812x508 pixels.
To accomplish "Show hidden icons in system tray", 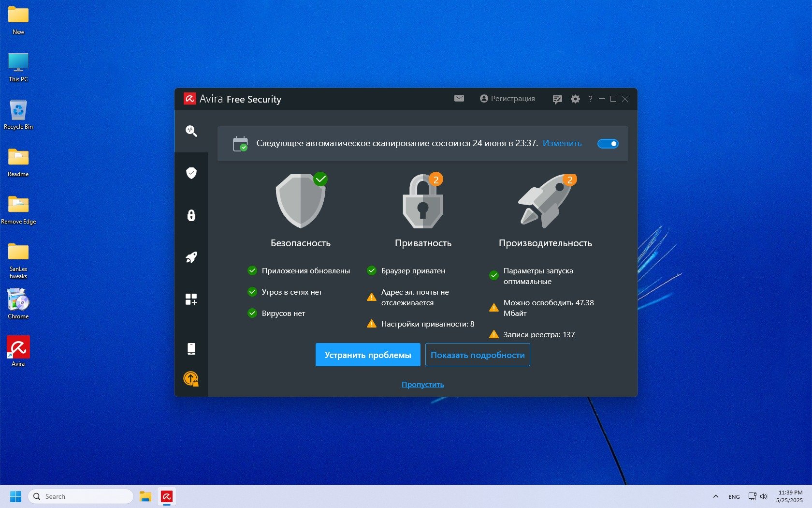I will tap(716, 496).
